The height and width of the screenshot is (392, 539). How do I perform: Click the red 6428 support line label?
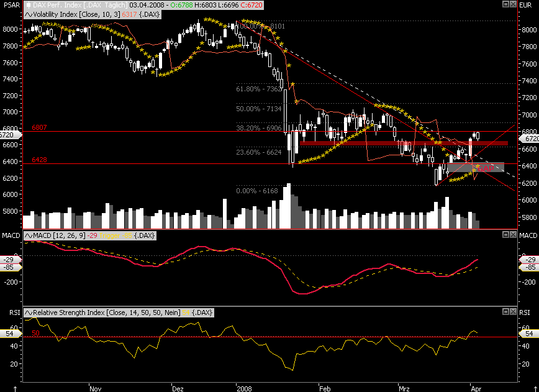point(39,160)
